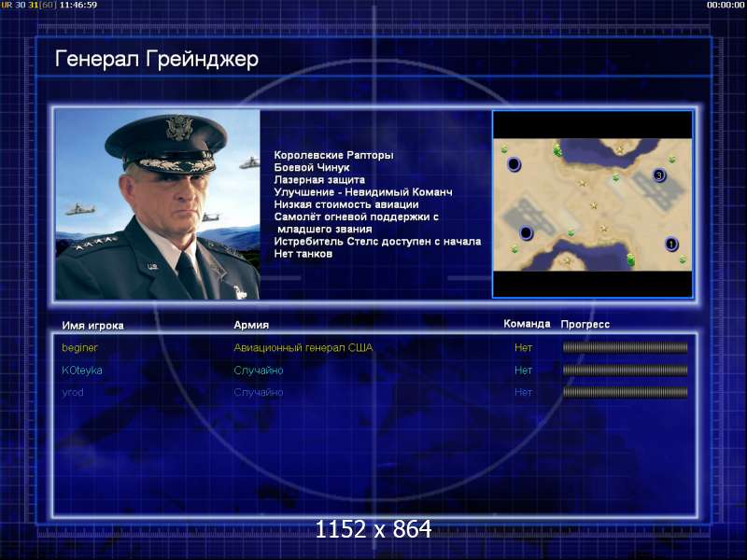The image size is (747, 560).
Task: Click the "Армия" column header
Action: (251, 325)
